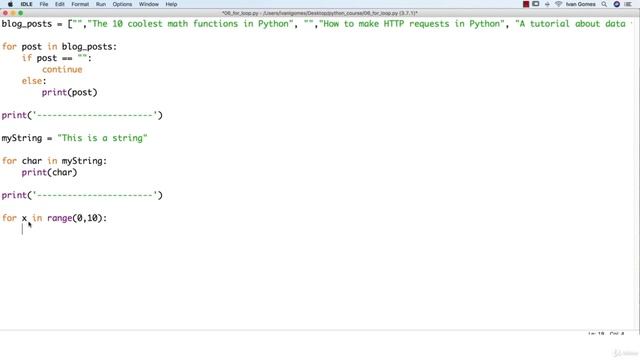This screenshot has width=640, height=360.
Task: Click string "The 10 coolest math functions in Python"
Action: (x=190, y=24)
